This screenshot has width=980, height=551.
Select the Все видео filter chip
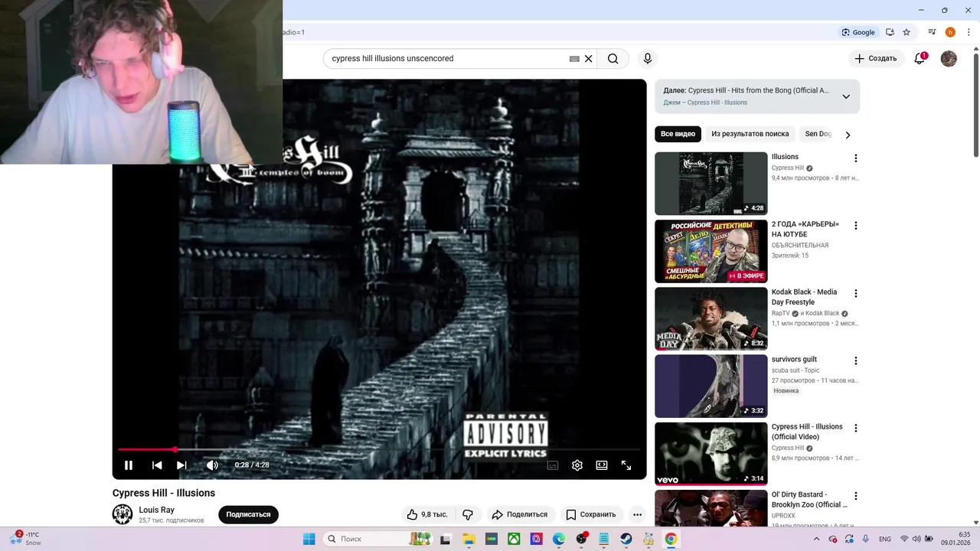[678, 134]
